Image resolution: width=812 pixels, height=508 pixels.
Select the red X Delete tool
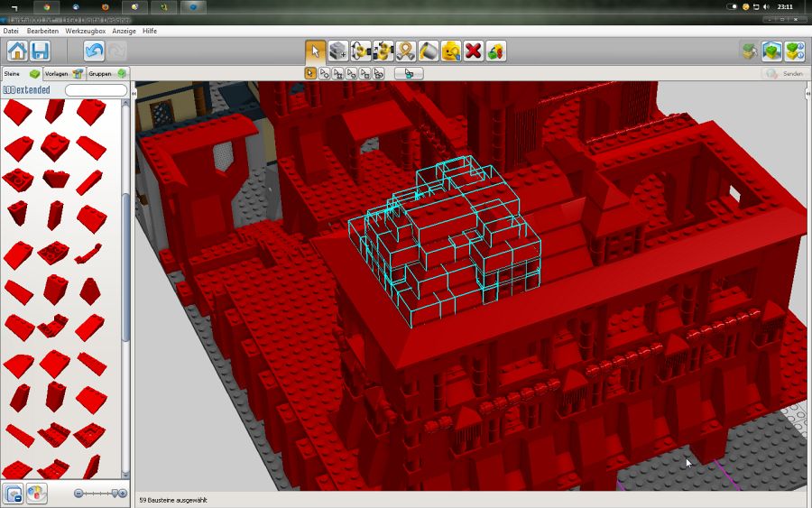(x=474, y=51)
